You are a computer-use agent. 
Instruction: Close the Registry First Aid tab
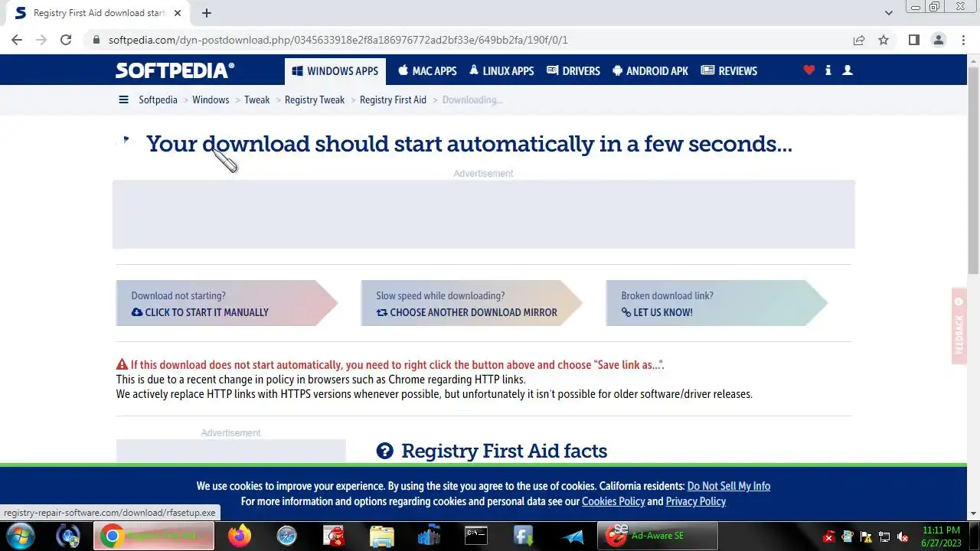coord(178,13)
